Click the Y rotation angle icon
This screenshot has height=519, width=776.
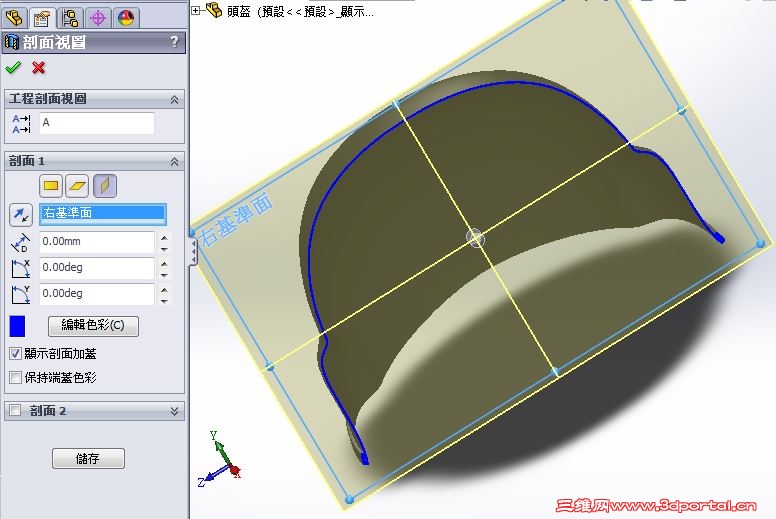pyautogui.click(x=20, y=294)
